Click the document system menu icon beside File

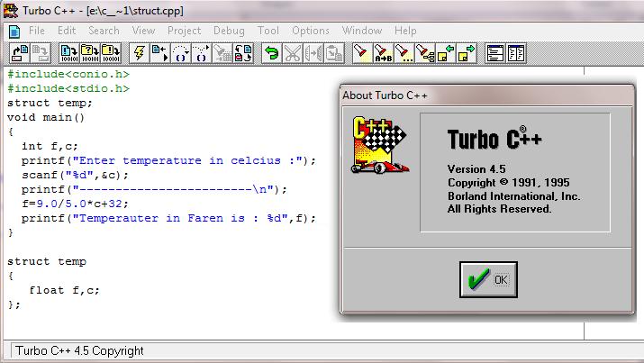14,32
